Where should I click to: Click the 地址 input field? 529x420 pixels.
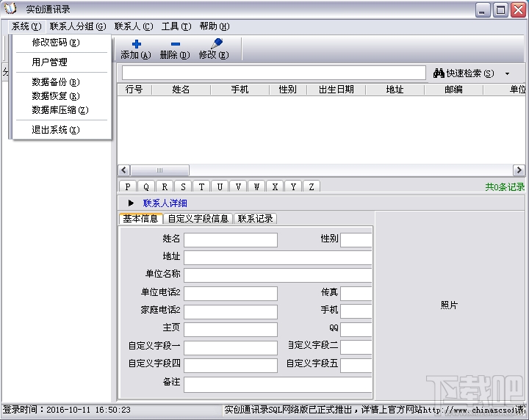278,258
